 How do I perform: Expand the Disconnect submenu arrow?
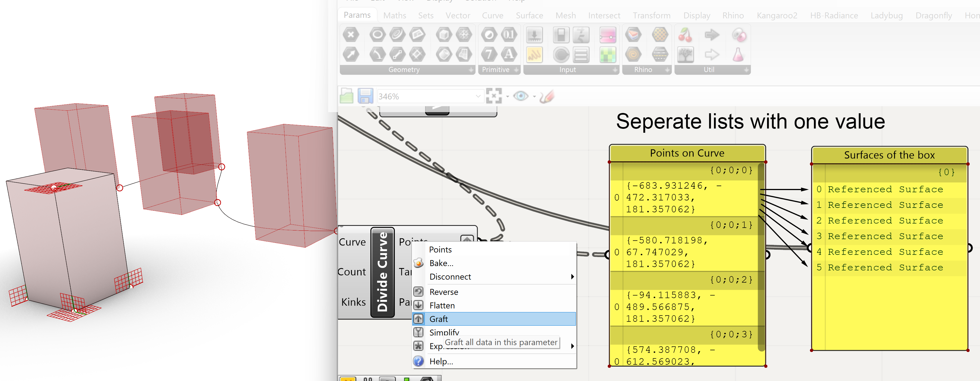pos(572,277)
